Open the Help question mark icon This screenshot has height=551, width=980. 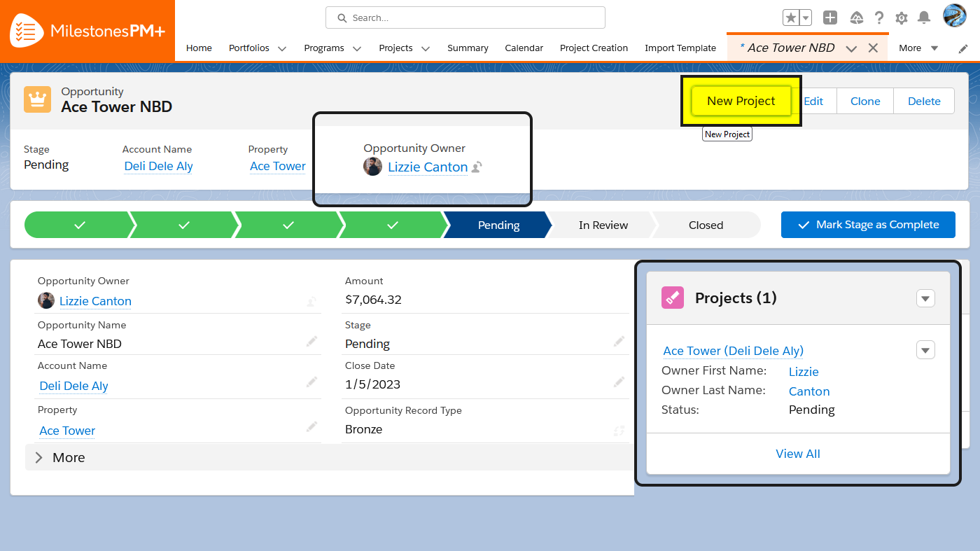tap(879, 18)
